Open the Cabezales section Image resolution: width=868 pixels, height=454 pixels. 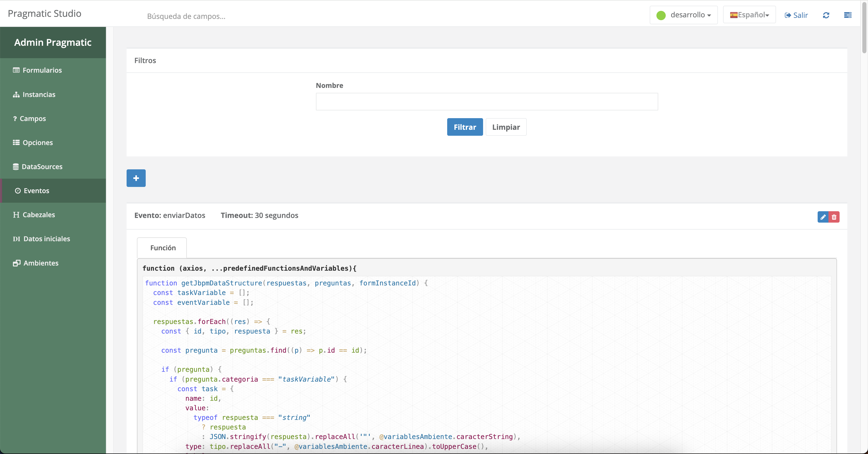click(53, 215)
